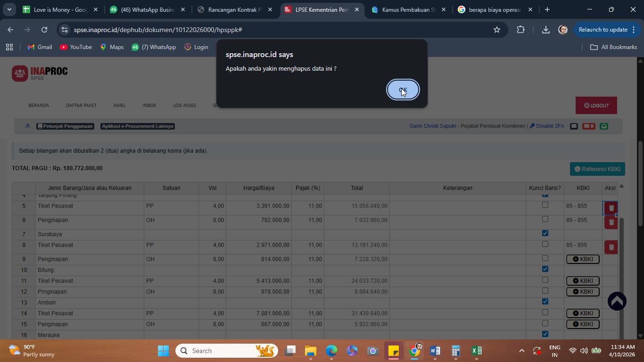This screenshot has height=362, width=644.
Task: Click taskbar Search box
Action: coord(227,351)
